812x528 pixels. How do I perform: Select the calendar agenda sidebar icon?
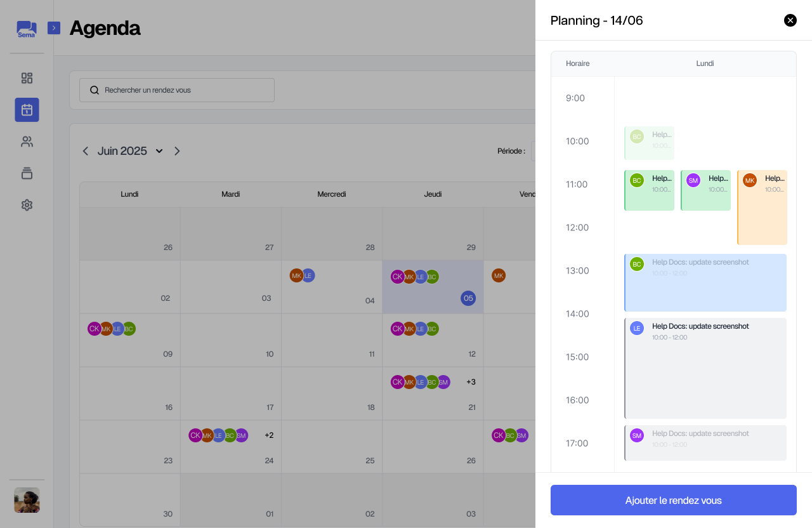27,110
